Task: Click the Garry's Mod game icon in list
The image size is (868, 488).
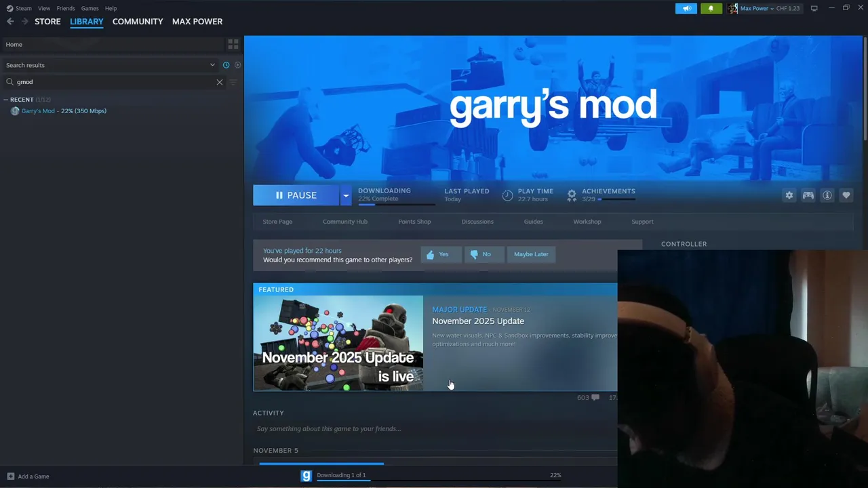Action: pos(15,111)
